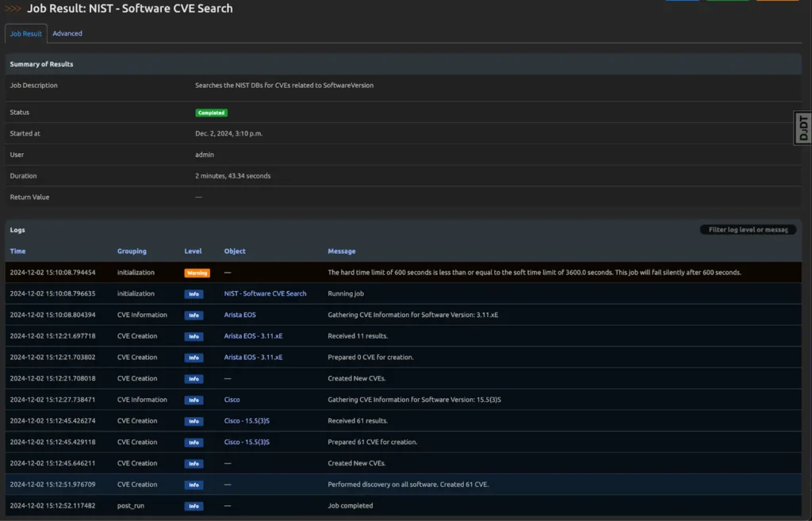Open the Cisco software object link
Viewport: 812px width, 521px height.
pos(232,400)
